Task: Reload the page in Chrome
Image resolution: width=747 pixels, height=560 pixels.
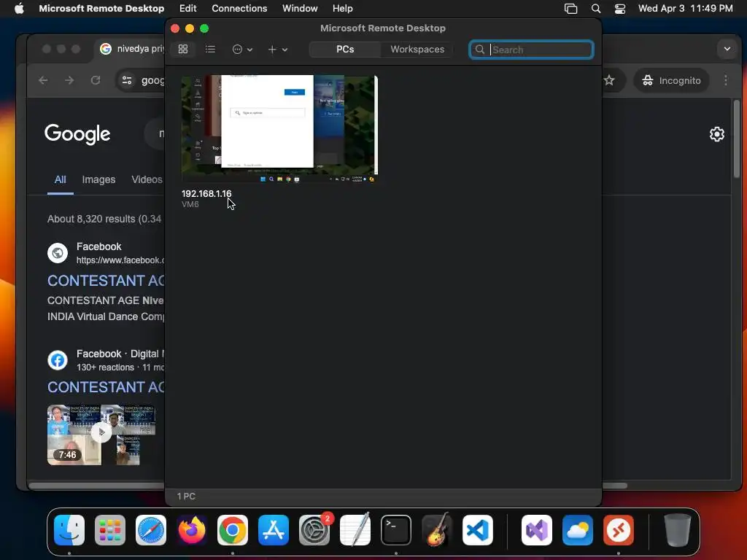Action: [x=96, y=80]
